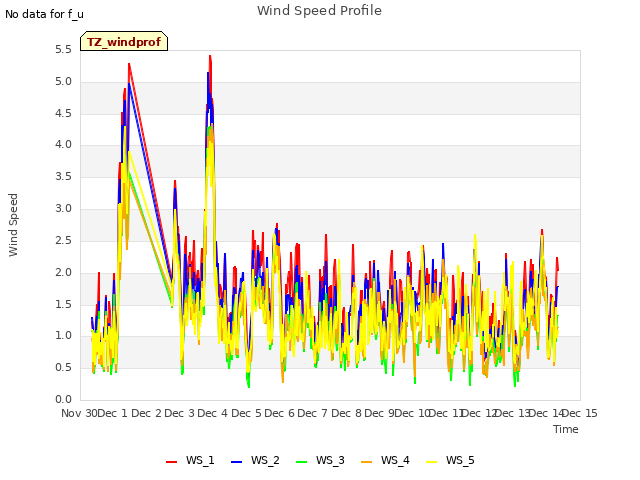The width and height of the screenshot is (640, 480).
Task: Click the 4.0 y-axis tick value
Action: click(63, 145)
